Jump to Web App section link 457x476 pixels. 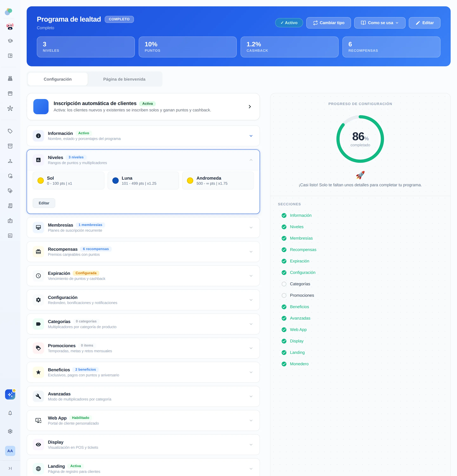click(x=298, y=330)
